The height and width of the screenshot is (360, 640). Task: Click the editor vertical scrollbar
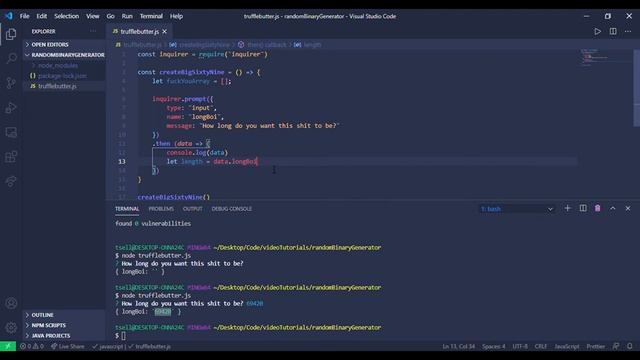637,88
